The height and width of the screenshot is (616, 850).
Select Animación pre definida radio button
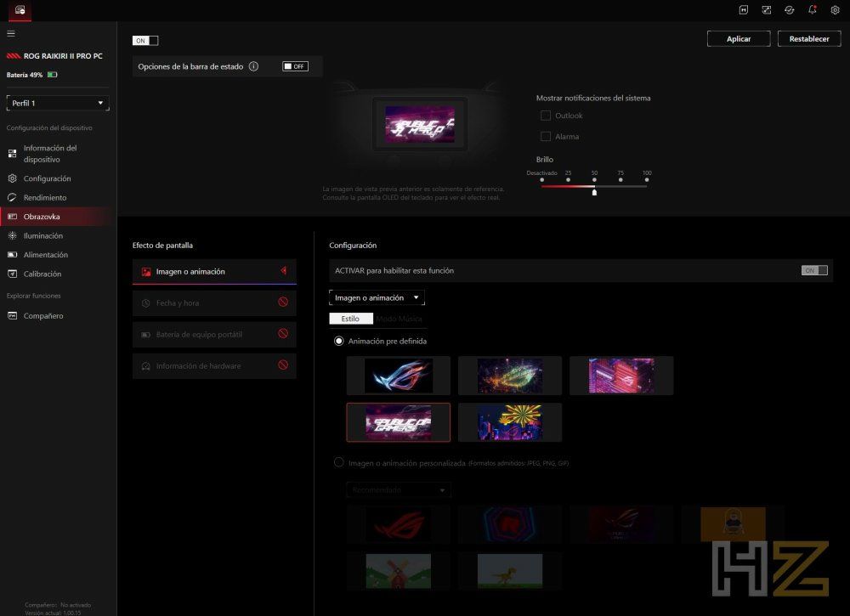(339, 341)
